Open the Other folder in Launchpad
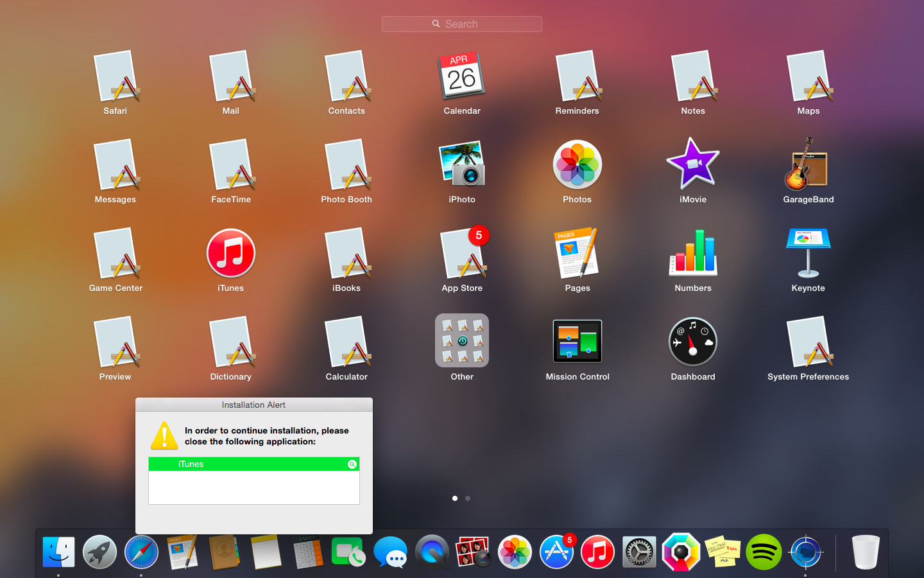 tap(462, 340)
